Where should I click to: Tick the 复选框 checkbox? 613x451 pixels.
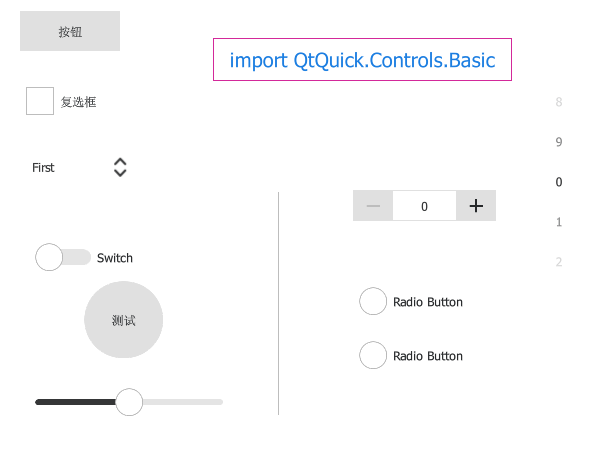(40, 101)
